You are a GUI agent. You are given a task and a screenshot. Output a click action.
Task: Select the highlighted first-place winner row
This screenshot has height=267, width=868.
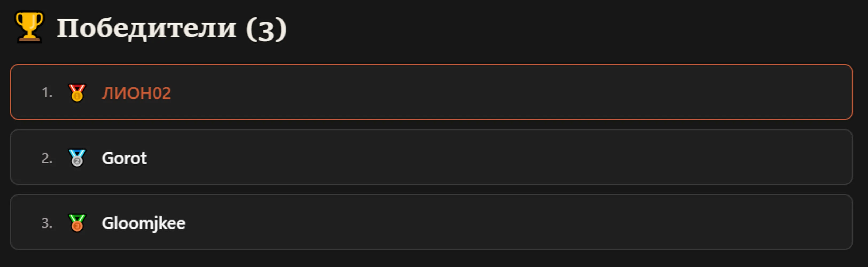(431, 92)
